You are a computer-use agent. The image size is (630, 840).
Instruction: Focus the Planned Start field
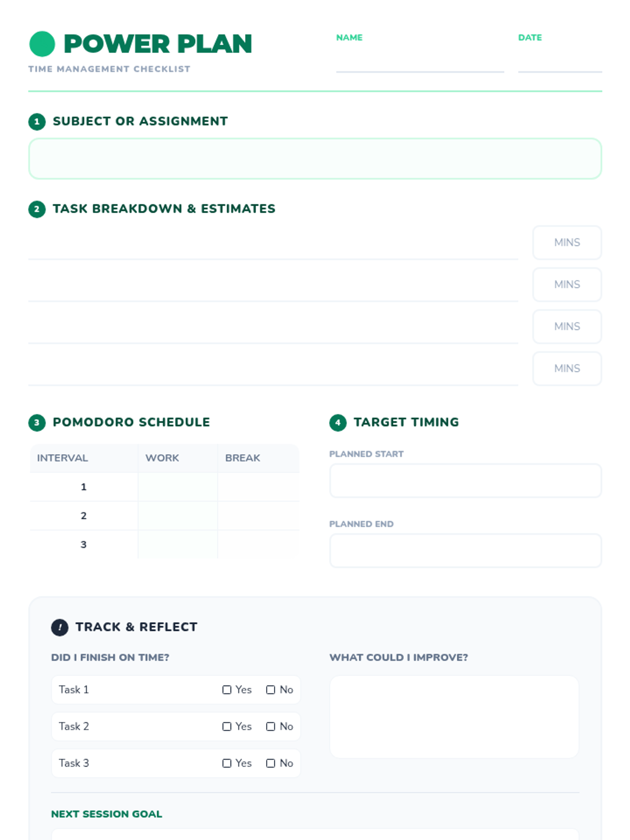click(465, 480)
